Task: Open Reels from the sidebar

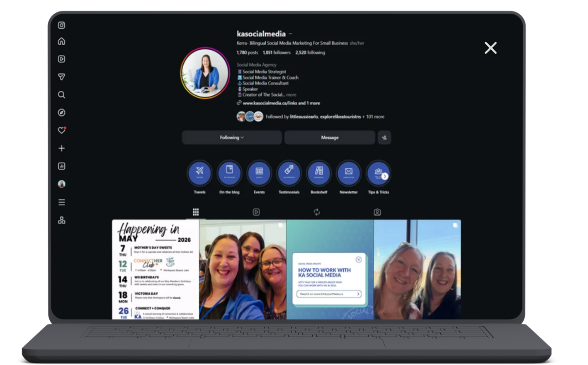Action: 62,59
